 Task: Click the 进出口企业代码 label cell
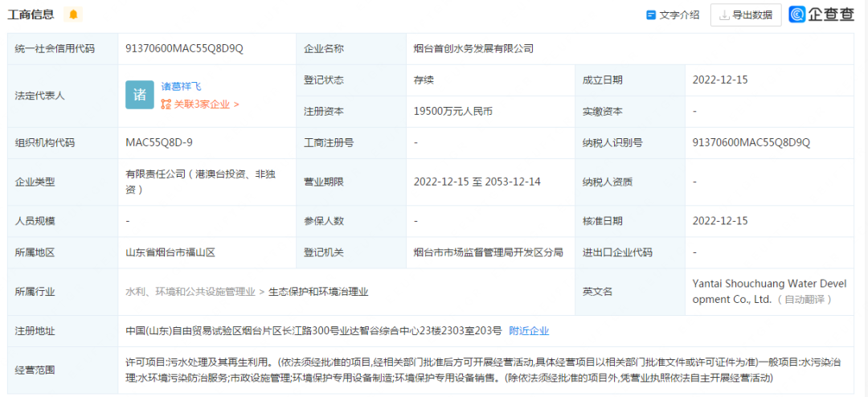tap(630, 252)
